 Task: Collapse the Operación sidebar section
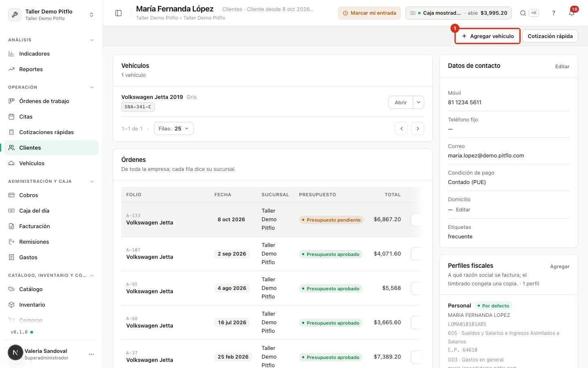(x=92, y=87)
